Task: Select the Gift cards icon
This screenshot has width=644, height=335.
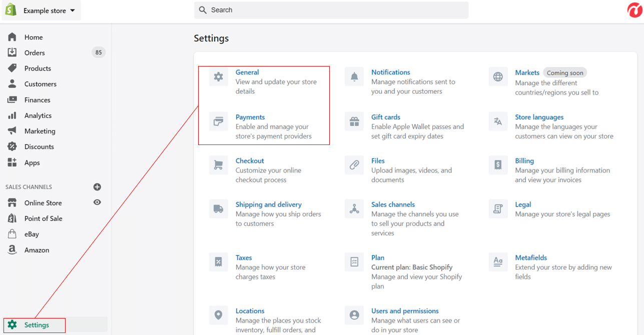Action: click(354, 121)
